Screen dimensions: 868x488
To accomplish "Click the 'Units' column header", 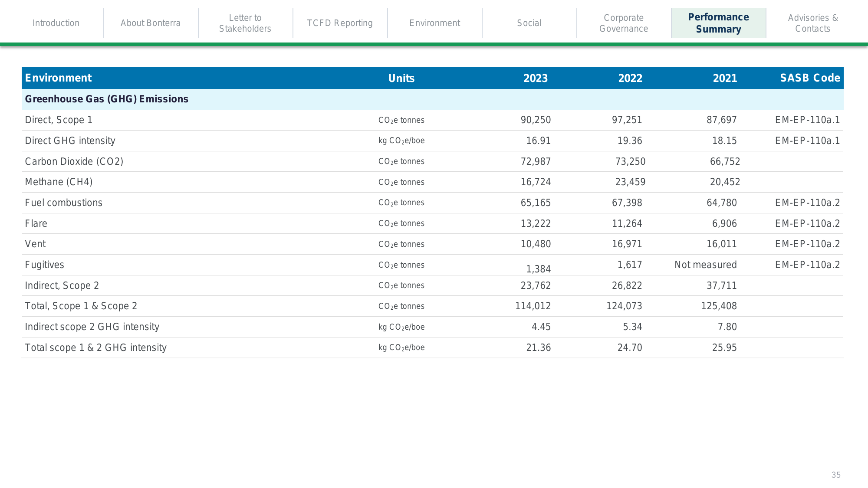I will click(401, 78).
